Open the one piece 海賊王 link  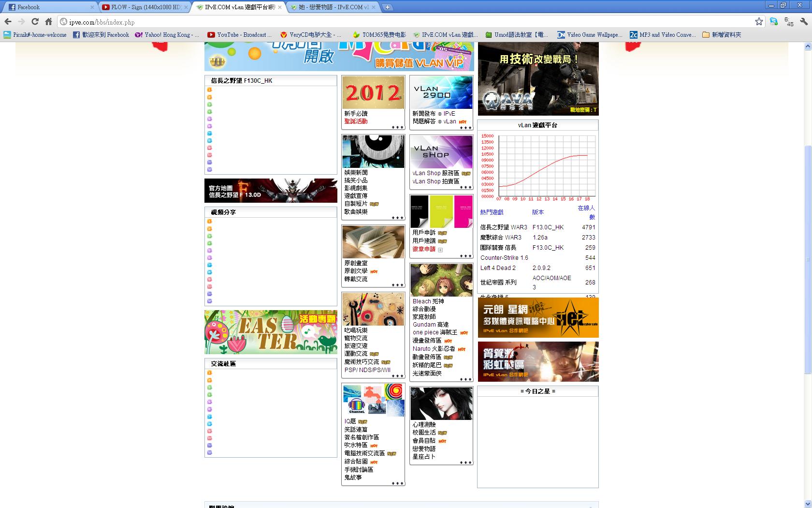(x=435, y=332)
